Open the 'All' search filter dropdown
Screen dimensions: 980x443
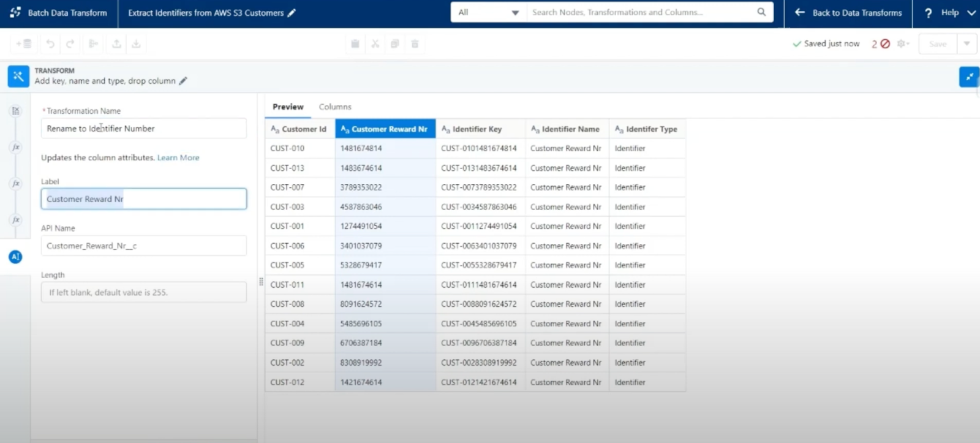489,12
